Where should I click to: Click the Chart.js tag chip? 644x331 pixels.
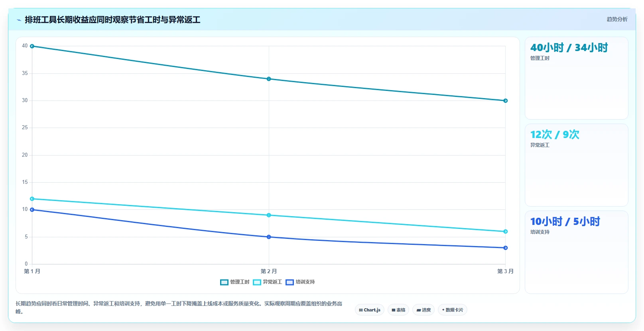coord(370,310)
